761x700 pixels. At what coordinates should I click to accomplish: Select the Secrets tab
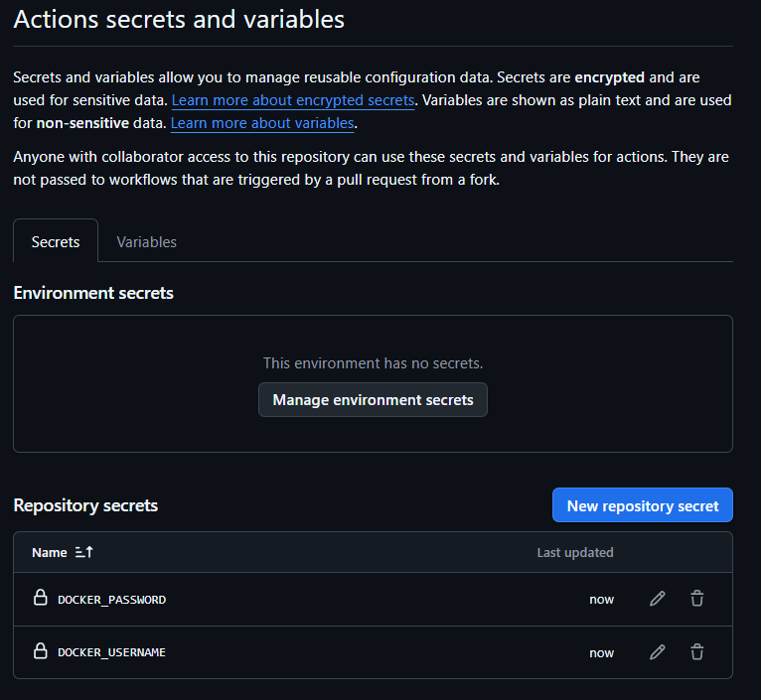click(56, 241)
